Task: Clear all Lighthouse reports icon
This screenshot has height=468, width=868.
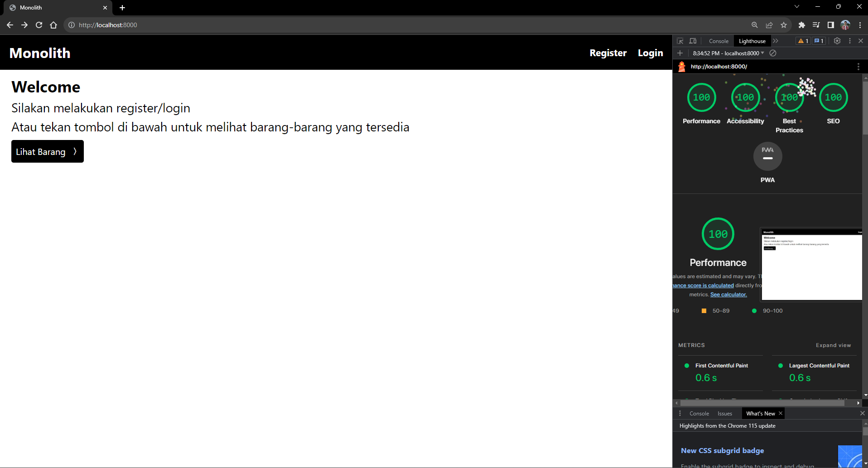Action: pos(773,53)
